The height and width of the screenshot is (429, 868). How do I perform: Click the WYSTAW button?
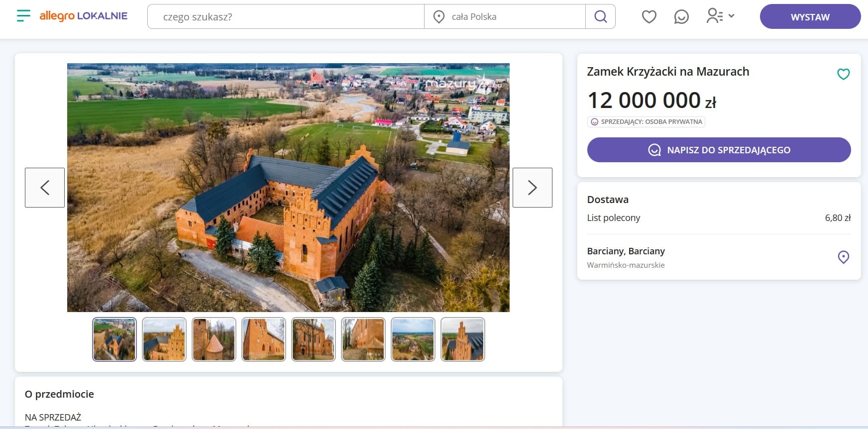810,16
